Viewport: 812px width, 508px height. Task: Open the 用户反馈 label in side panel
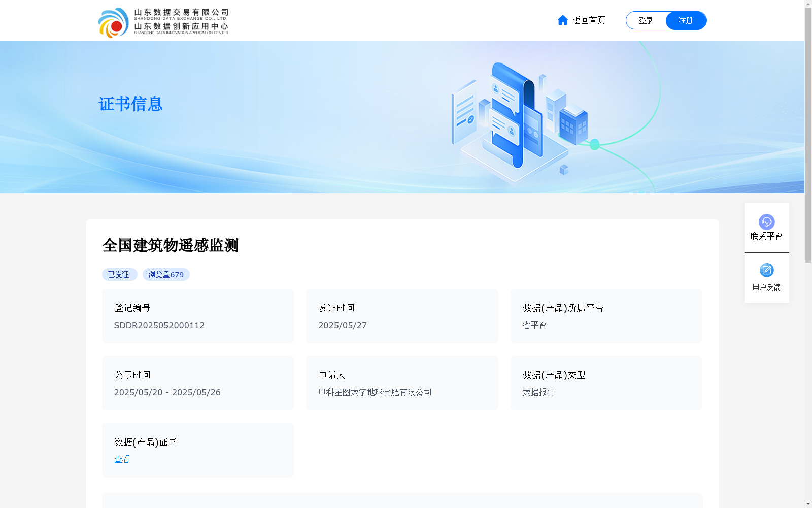pos(766,288)
